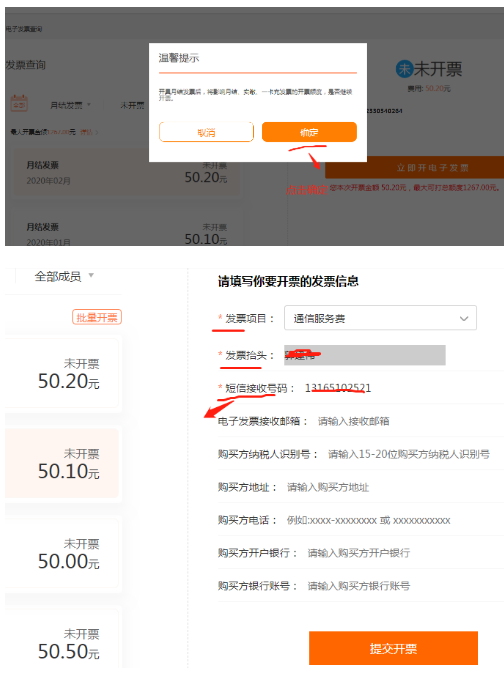Screen dimensions: 504x688
Task: Select the 50.20元 unbilled invoice card
Action: [x=62, y=373]
